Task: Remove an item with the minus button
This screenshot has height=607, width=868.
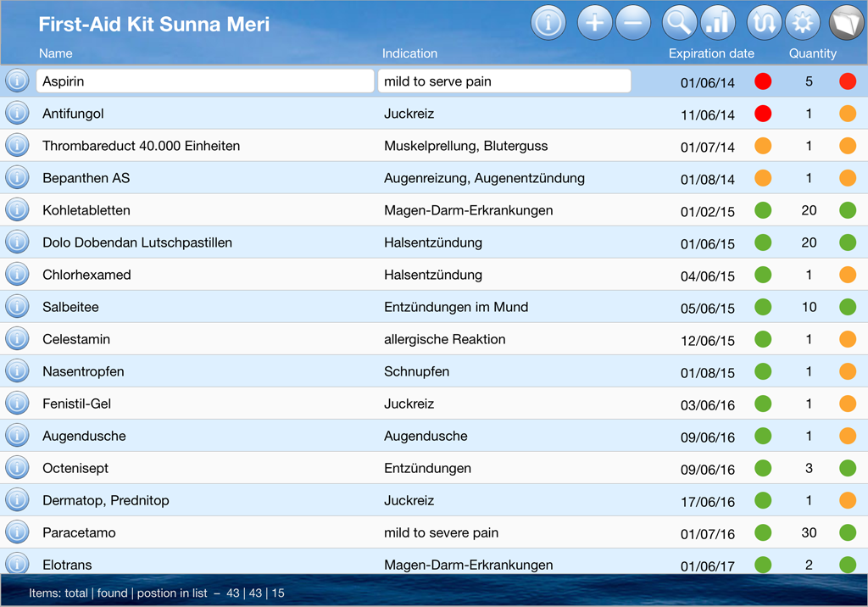Action: [x=632, y=23]
